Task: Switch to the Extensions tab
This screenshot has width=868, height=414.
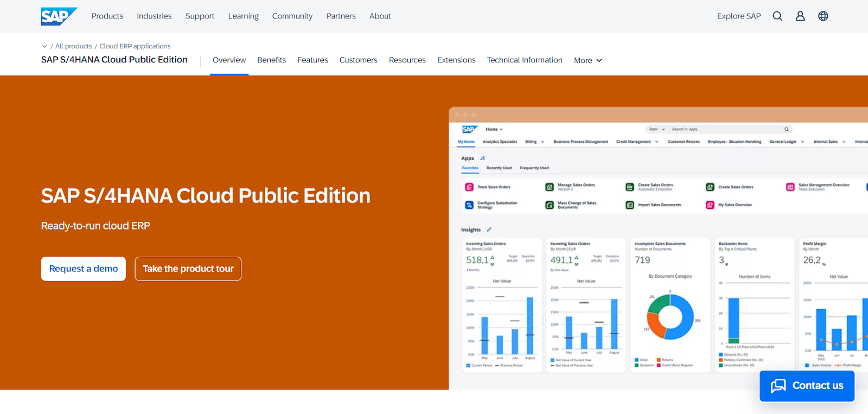Action: click(457, 60)
